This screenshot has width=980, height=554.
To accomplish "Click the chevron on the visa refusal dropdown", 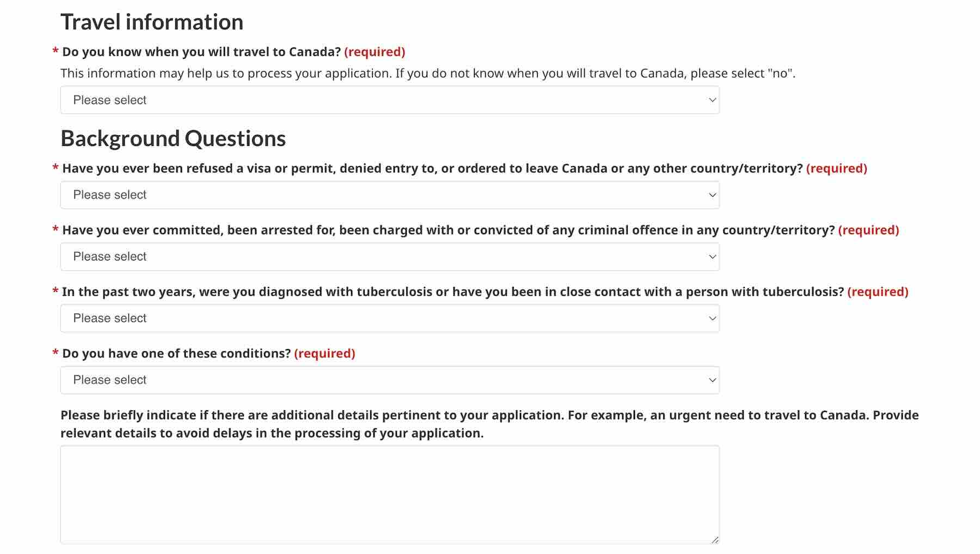I will pos(712,194).
